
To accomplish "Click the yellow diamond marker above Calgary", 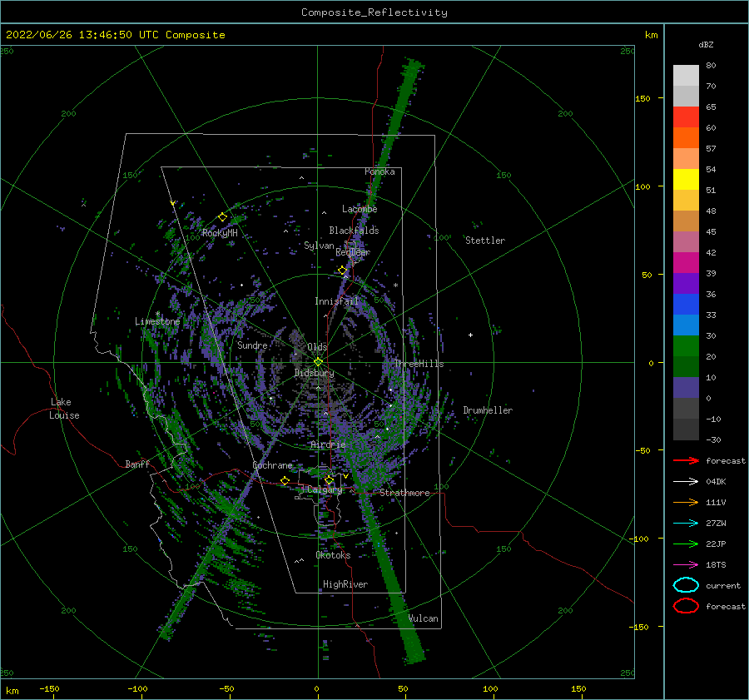I will pyautogui.click(x=329, y=479).
